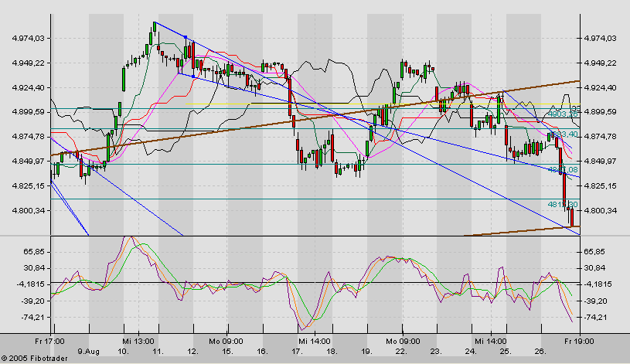This screenshot has height=364, width=630.
Task: Click the 4.974,03 label on left price axis
Action: (26, 38)
